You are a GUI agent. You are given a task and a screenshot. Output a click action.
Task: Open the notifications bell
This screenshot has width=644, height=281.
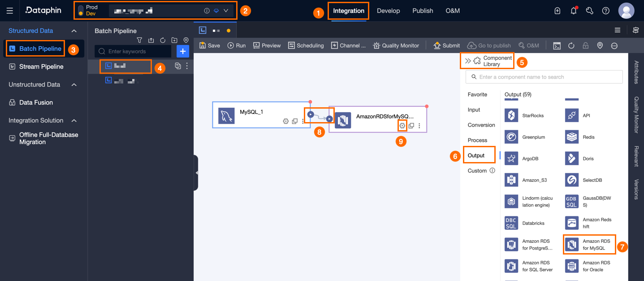pyautogui.click(x=574, y=11)
